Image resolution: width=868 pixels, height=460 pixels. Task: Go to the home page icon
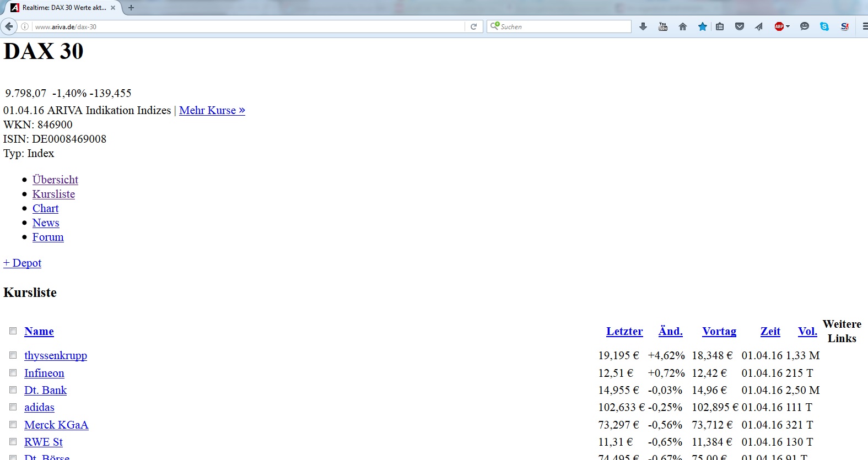pos(683,26)
